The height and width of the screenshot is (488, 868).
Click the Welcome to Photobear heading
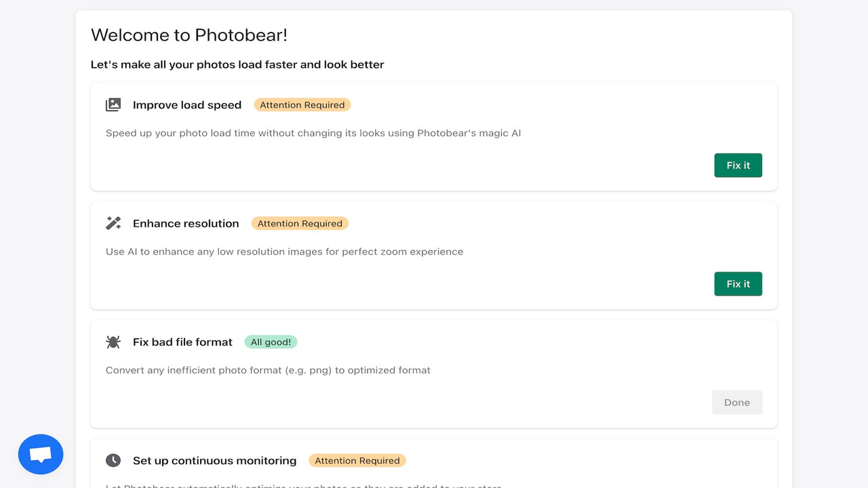coord(189,35)
